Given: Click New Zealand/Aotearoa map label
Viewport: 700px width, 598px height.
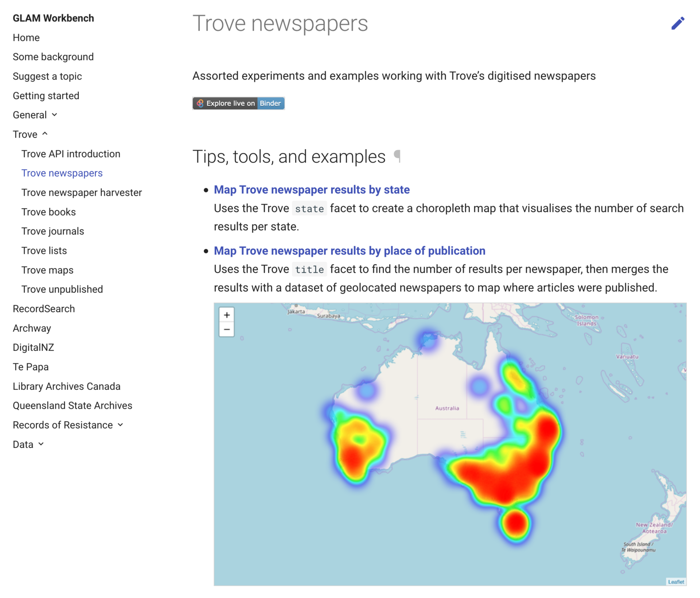Looking at the screenshot, I should click(654, 528).
